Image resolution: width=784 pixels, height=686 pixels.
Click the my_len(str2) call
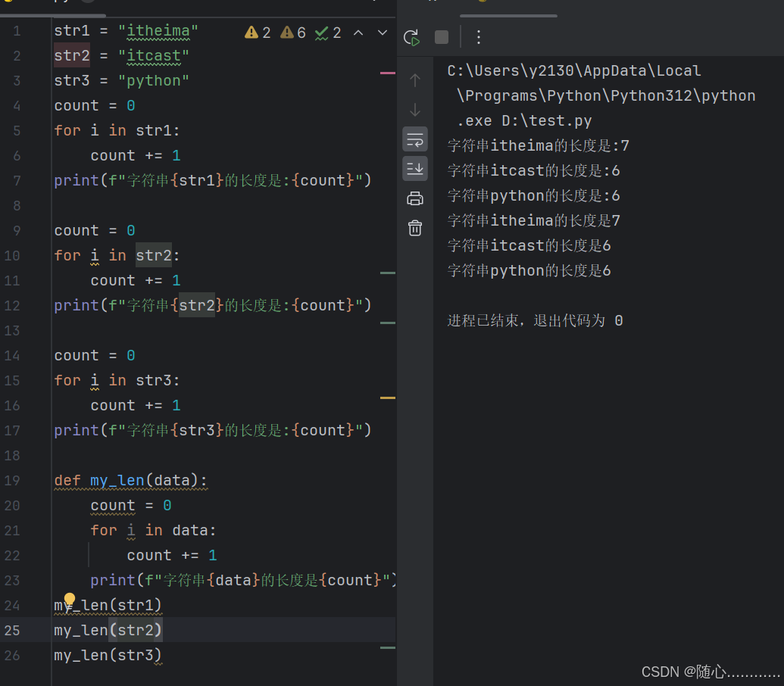tap(108, 631)
